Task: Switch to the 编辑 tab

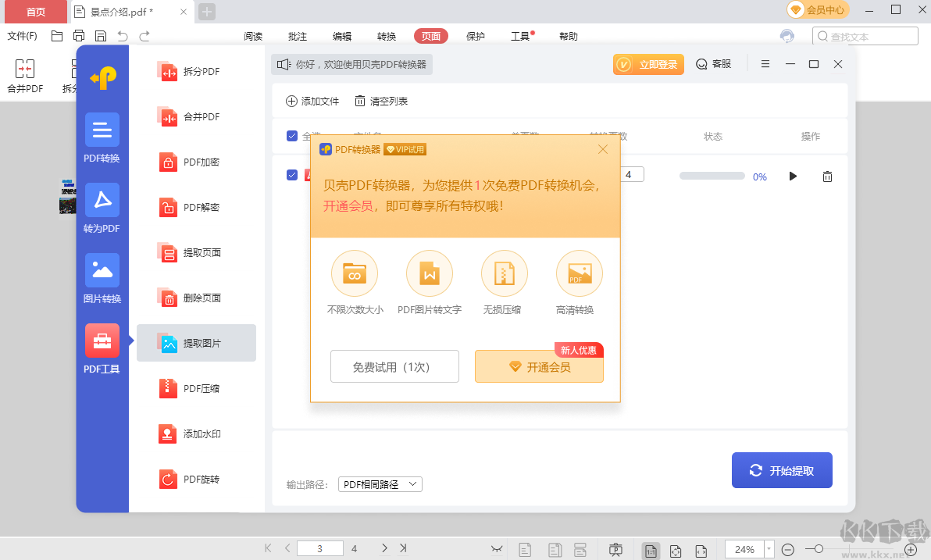Action: pyautogui.click(x=342, y=36)
